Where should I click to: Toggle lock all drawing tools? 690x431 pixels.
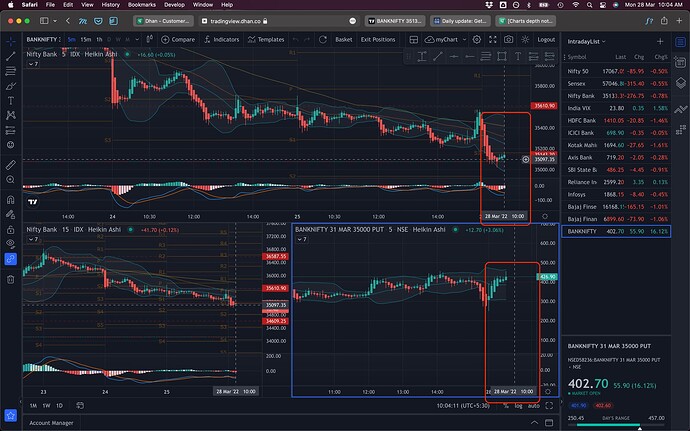(x=11, y=229)
